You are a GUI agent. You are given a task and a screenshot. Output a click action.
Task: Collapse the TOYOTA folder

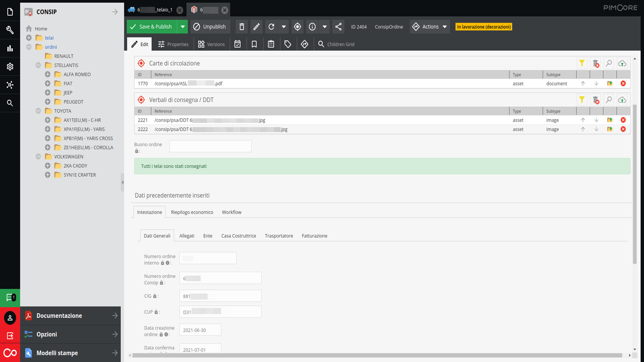click(x=38, y=111)
